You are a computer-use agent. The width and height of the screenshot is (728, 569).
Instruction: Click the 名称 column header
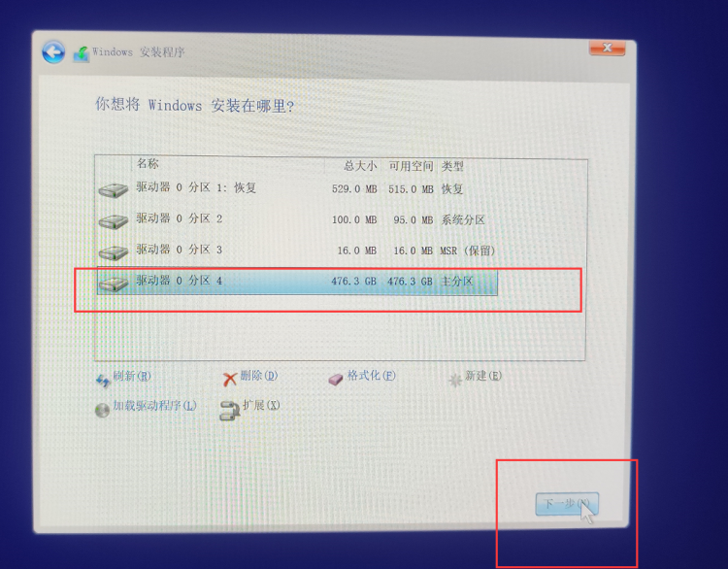tap(148, 163)
